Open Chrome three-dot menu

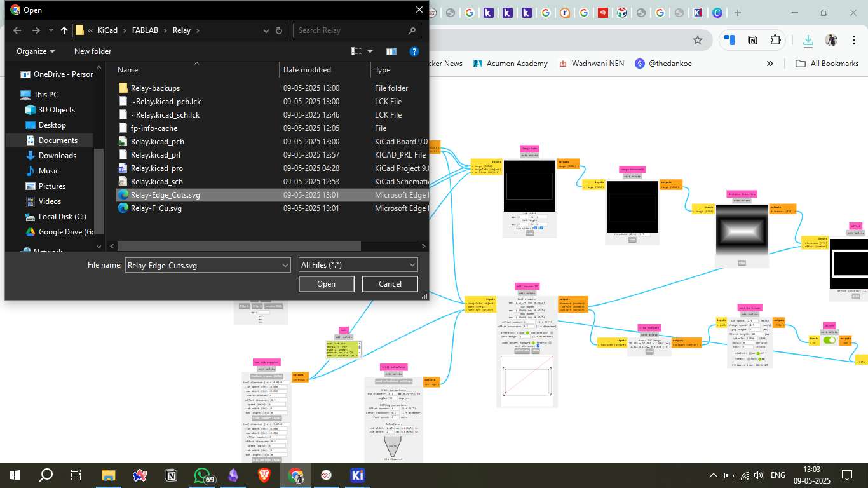coord(854,40)
